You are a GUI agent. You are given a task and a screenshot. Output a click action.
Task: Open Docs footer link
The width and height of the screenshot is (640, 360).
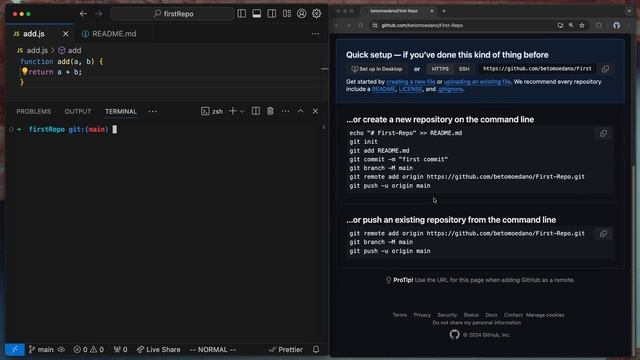(491, 315)
